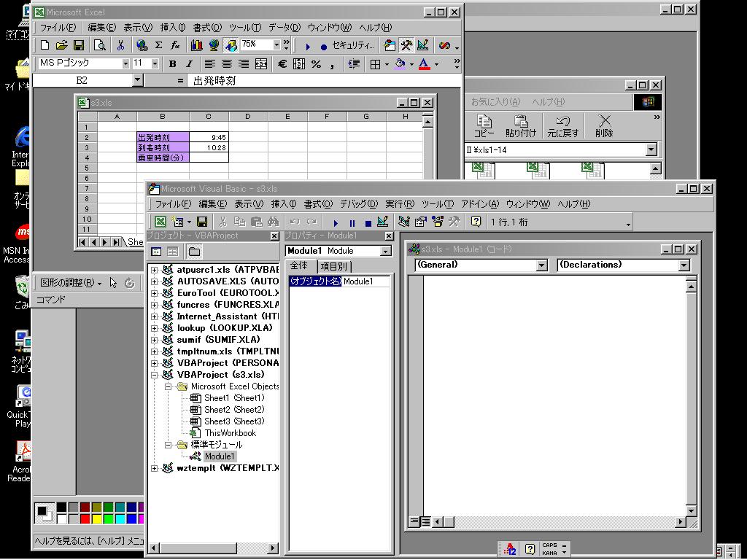747x560 pixels.
Task: Click the Run Macro play icon in Excel
Action: [308, 46]
